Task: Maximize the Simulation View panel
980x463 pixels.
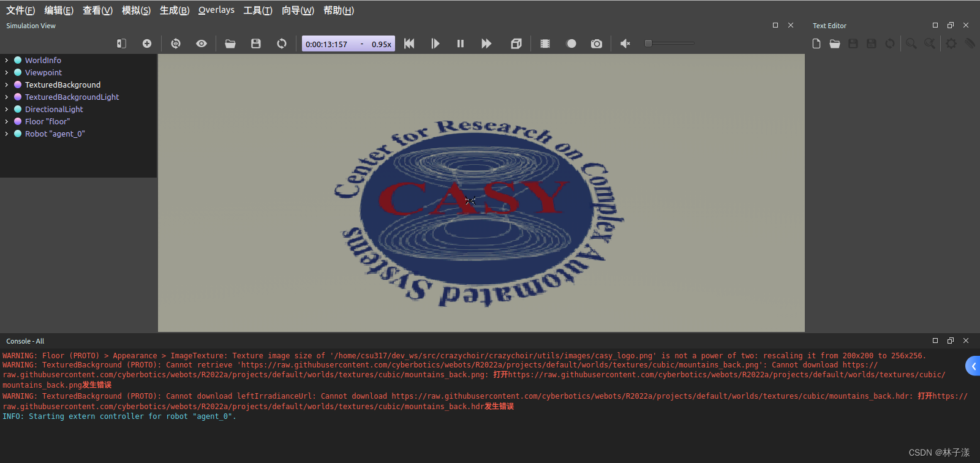Action: click(x=775, y=25)
